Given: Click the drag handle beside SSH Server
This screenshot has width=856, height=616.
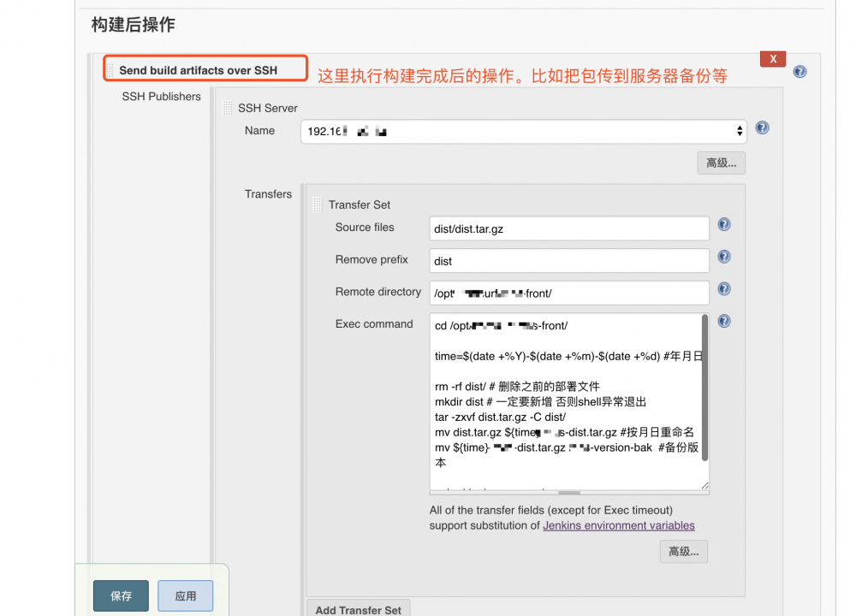Looking at the screenshot, I should [x=226, y=108].
